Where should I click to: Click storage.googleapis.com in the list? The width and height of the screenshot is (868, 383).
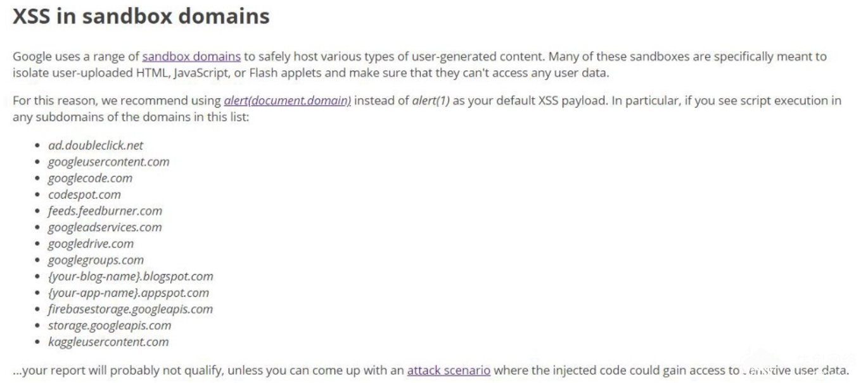pos(110,325)
